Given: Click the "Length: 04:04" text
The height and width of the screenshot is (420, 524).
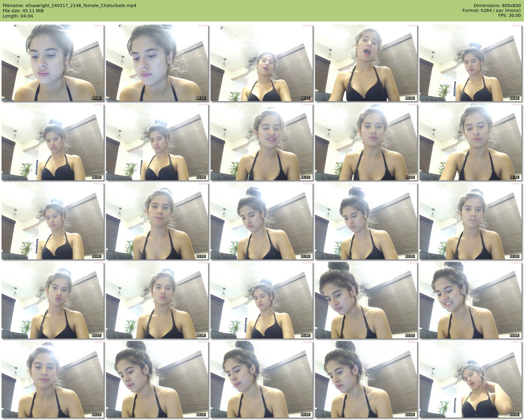Looking at the screenshot, I should click(18, 16).
